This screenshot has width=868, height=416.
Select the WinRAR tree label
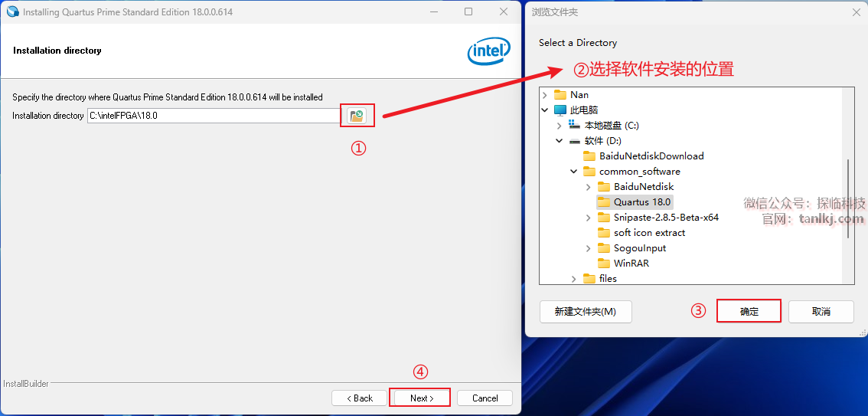[x=631, y=263]
